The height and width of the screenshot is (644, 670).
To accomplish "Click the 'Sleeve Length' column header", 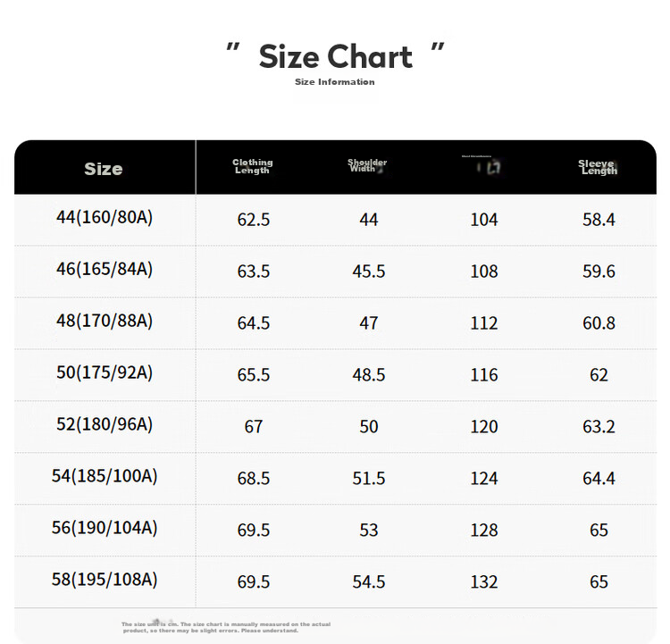I will (598, 167).
